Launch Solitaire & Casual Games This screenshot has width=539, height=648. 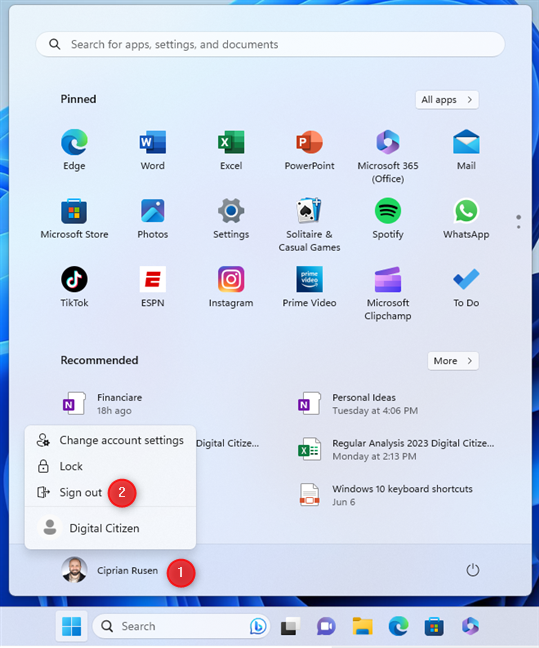(309, 224)
